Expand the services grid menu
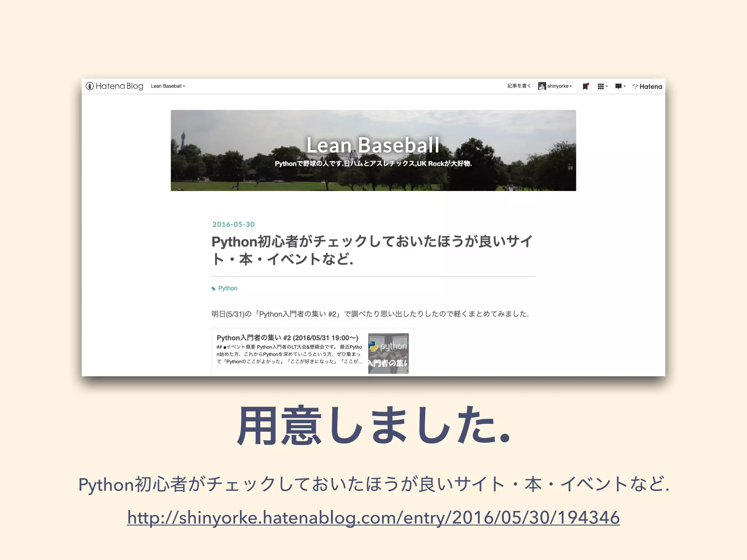 point(603,86)
